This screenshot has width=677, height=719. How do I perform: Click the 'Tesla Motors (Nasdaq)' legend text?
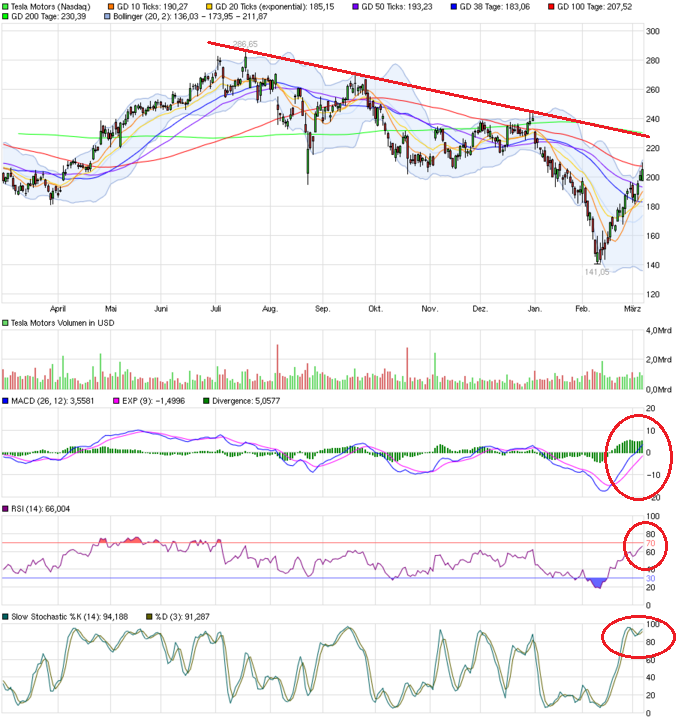pos(51,7)
